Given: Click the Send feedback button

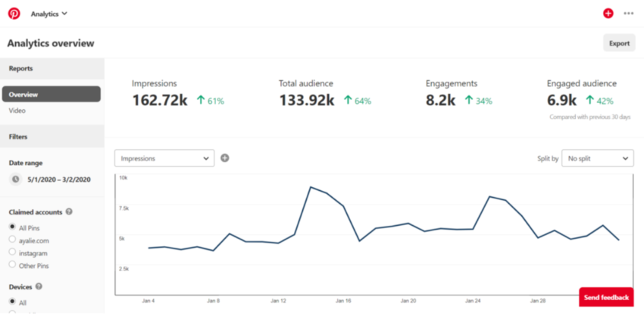Looking at the screenshot, I should click(606, 298).
